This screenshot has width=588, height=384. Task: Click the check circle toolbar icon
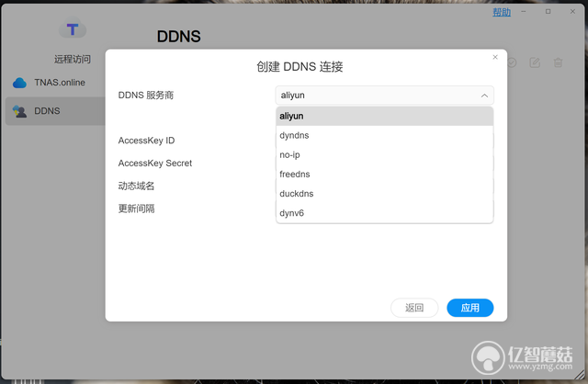click(512, 62)
